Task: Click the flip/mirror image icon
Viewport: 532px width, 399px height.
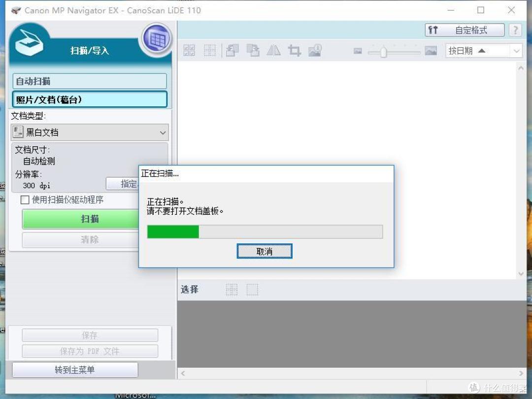Action: point(273,51)
